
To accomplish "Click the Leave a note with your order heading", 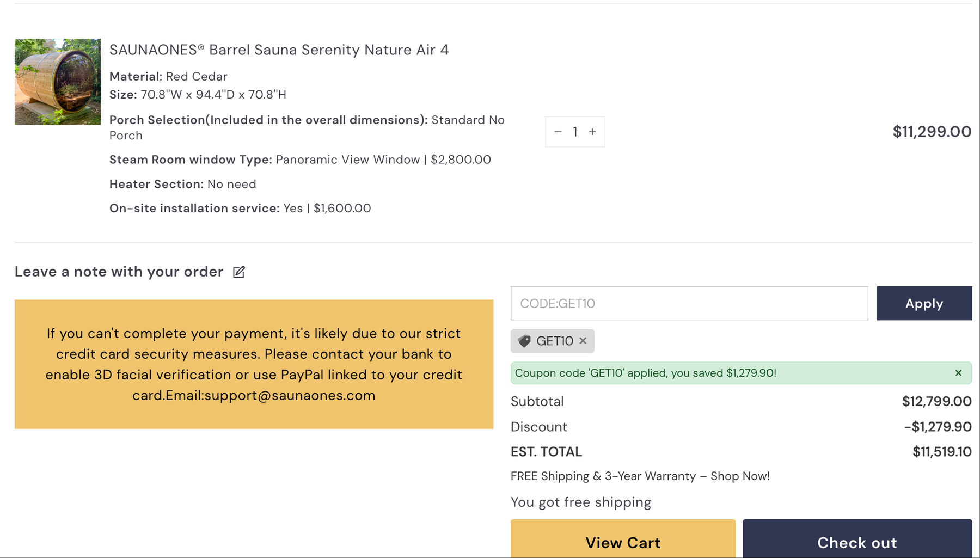I will click(x=119, y=272).
